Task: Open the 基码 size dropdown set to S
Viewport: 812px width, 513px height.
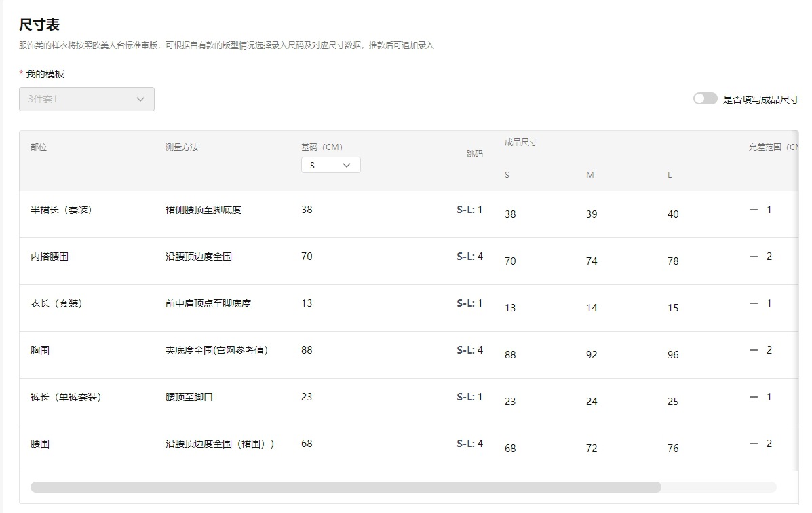Action: click(x=331, y=165)
